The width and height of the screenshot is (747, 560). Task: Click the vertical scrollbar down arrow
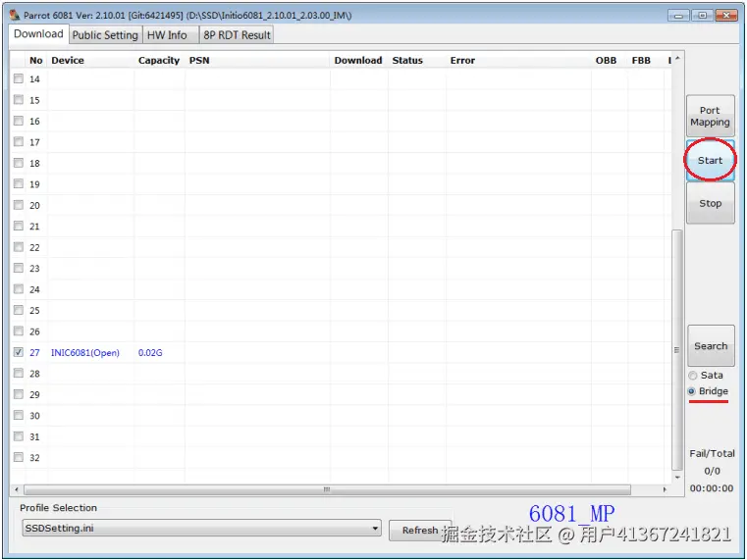point(677,478)
